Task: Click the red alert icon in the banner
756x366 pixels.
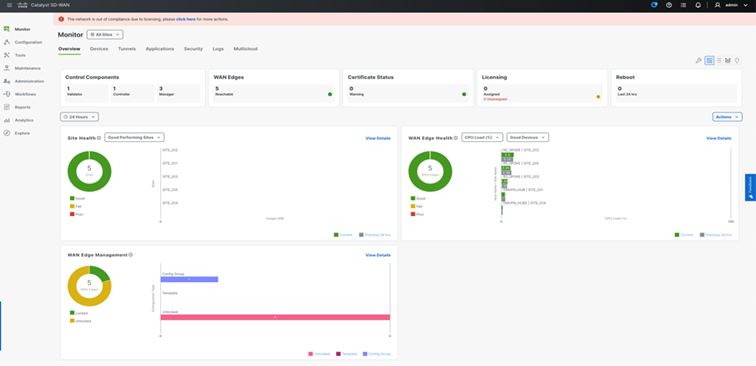Action: (61, 19)
